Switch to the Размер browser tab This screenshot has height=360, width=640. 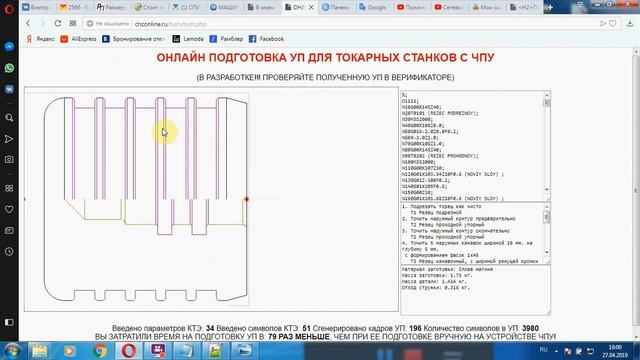pyautogui.click(x=111, y=7)
